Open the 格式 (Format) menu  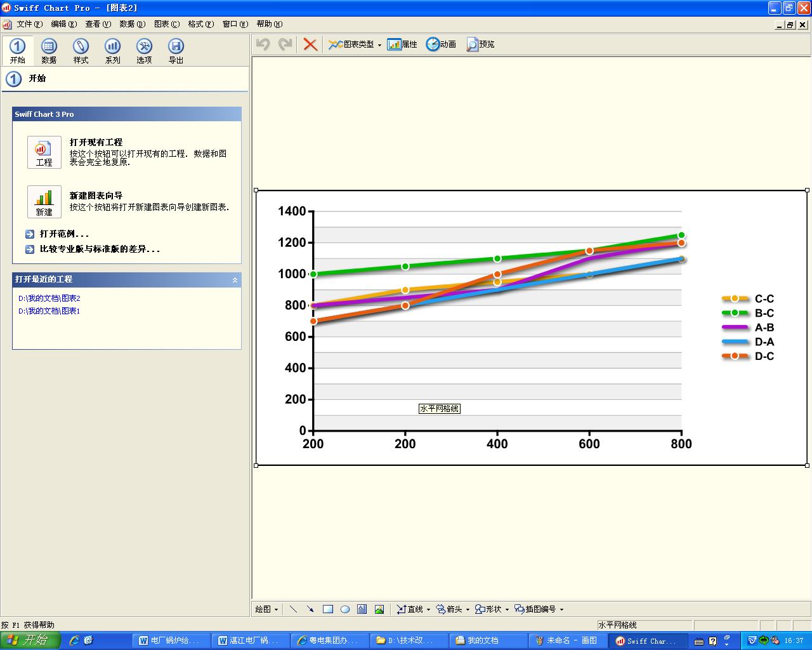(200, 24)
